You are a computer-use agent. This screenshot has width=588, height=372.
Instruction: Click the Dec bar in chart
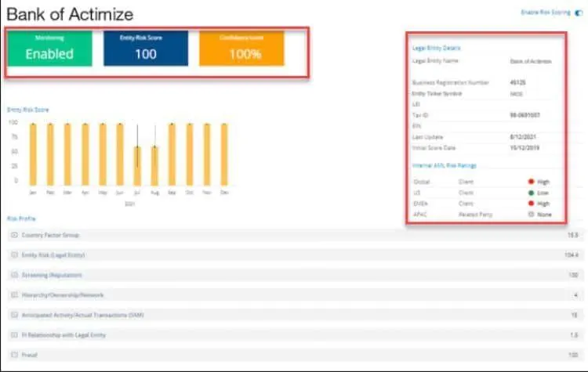pyautogui.click(x=224, y=154)
